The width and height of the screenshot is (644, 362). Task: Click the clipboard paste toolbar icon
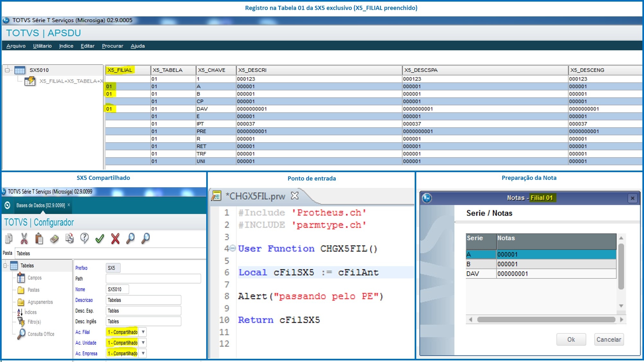(x=39, y=238)
